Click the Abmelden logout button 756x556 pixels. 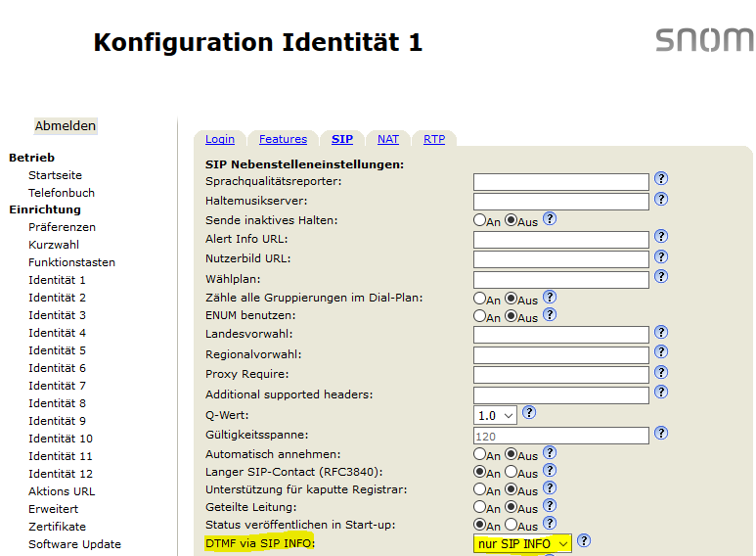point(66,126)
